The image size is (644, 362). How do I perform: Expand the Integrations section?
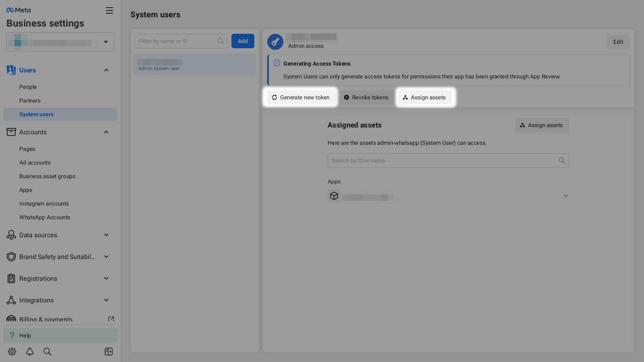106,300
